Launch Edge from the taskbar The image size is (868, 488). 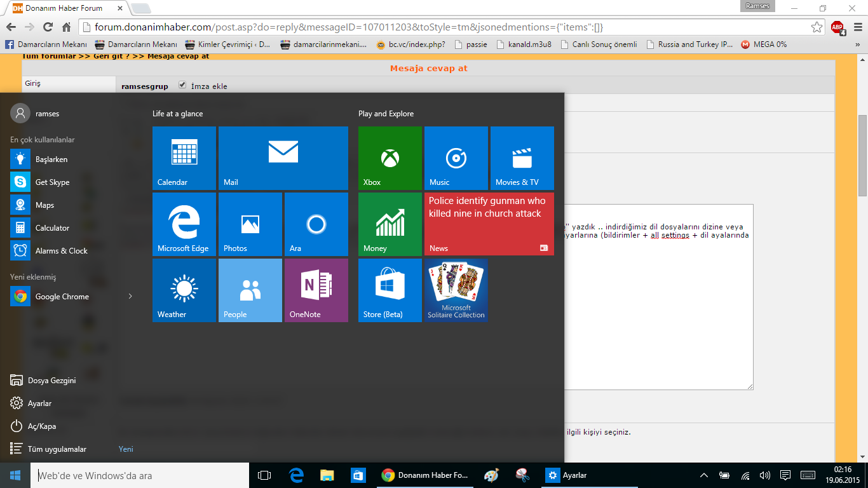click(x=296, y=475)
